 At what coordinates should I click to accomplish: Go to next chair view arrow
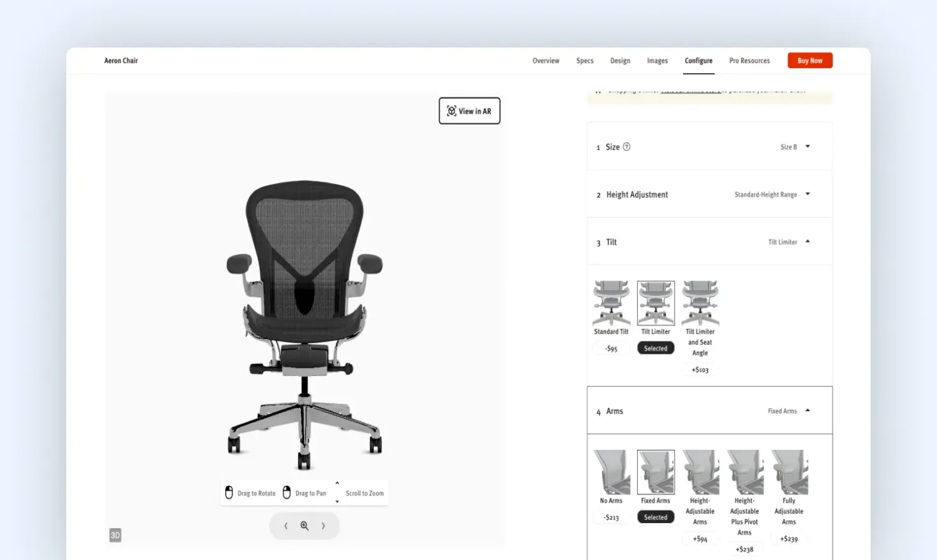point(323,526)
